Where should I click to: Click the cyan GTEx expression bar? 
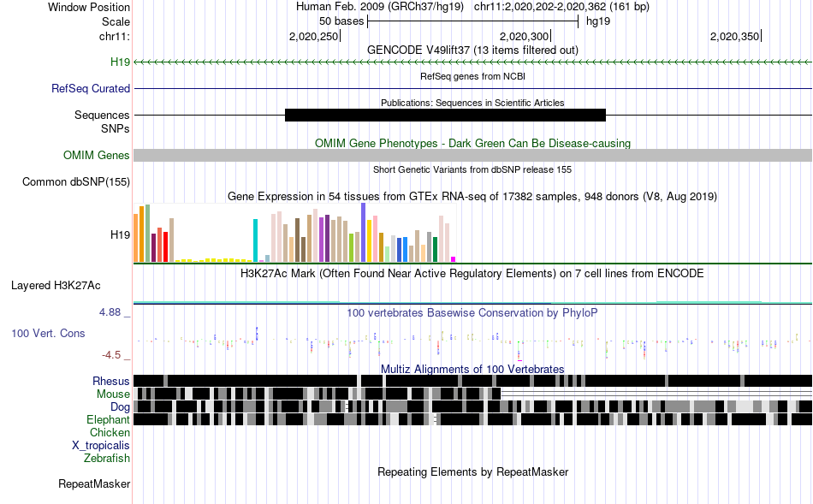255,240
